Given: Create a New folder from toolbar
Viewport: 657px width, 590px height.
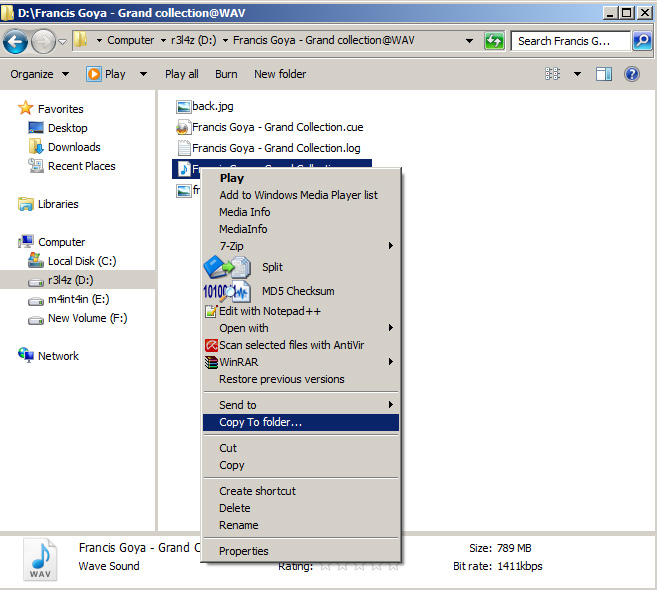Looking at the screenshot, I should pyautogui.click(x=280, y=74).
